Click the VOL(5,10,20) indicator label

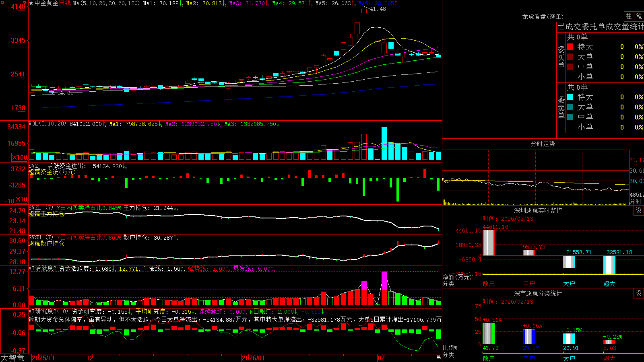pos(47,124)
